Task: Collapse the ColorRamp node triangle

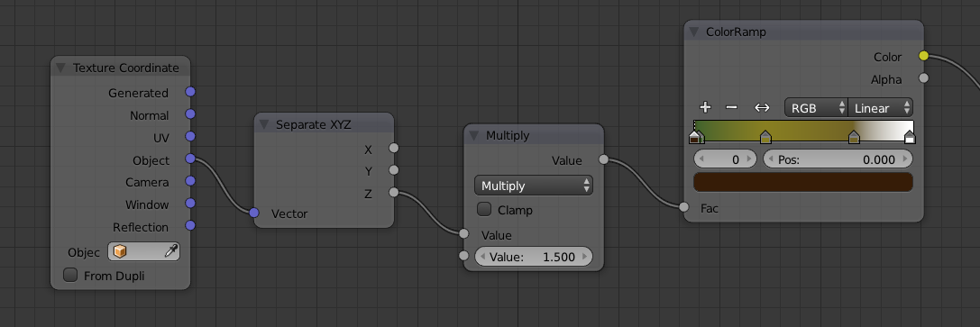Action: pyautogui.click(x=693, y=32)
